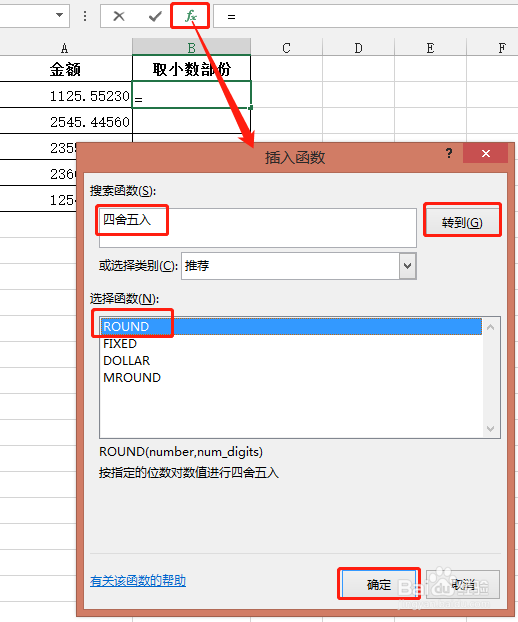Select column D header

coord(358,48)
